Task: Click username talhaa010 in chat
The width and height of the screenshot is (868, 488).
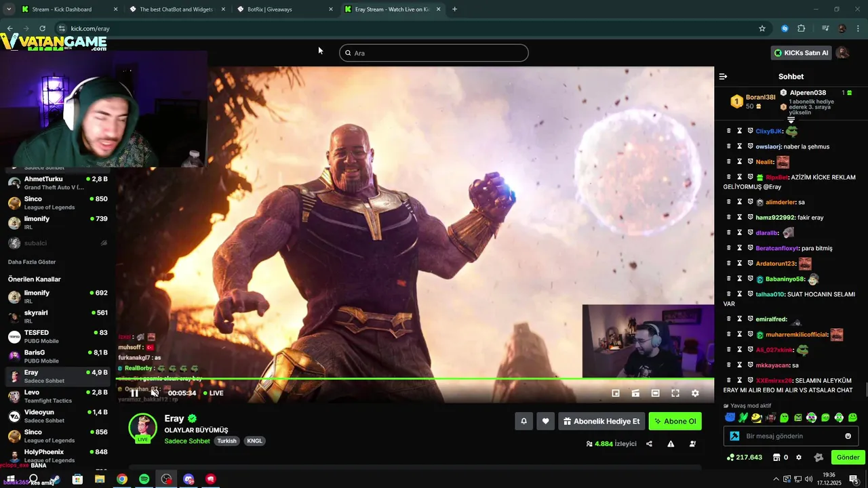Action: (x=770, y=294)
